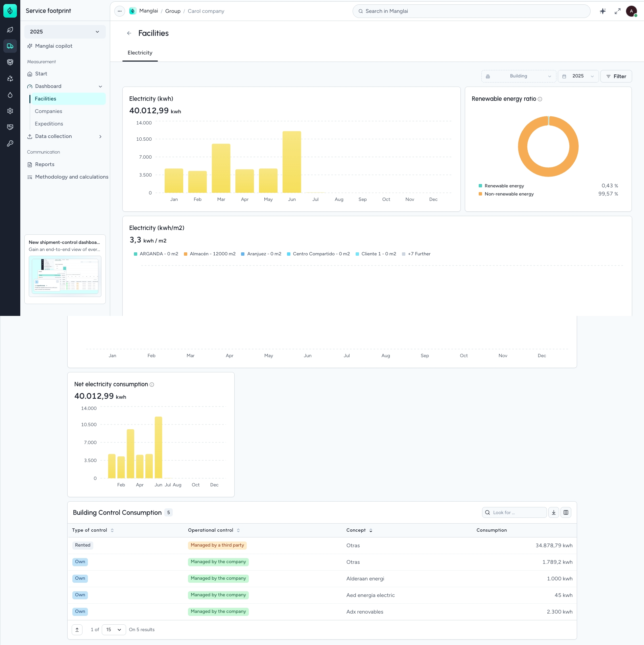Select the leaf environment icon in sidebar
The height and width of the screenshot is (645, 644).
pos(10,30)
